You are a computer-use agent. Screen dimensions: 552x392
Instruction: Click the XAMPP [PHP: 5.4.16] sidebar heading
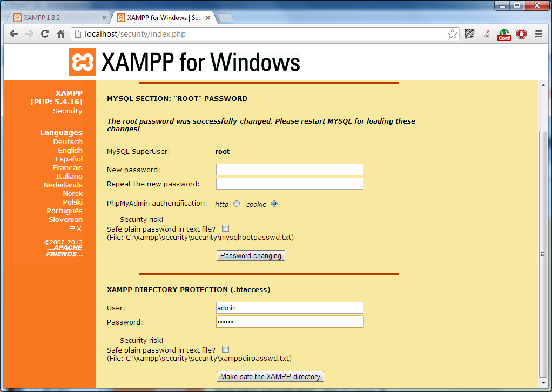[x=57, y=98]
